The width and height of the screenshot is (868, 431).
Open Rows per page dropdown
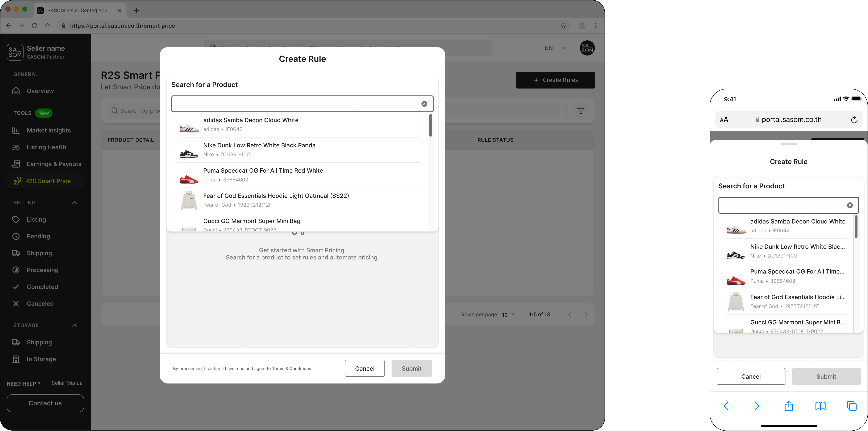[508, 315]
